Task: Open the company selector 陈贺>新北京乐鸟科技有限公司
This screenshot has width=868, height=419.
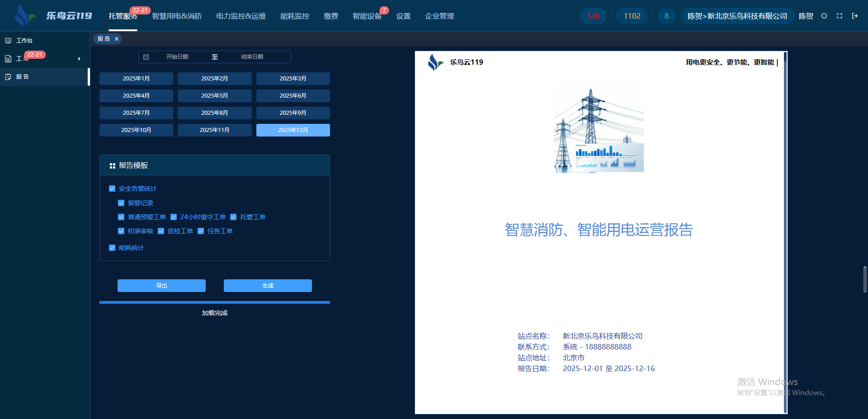Action: click(737, 16)
